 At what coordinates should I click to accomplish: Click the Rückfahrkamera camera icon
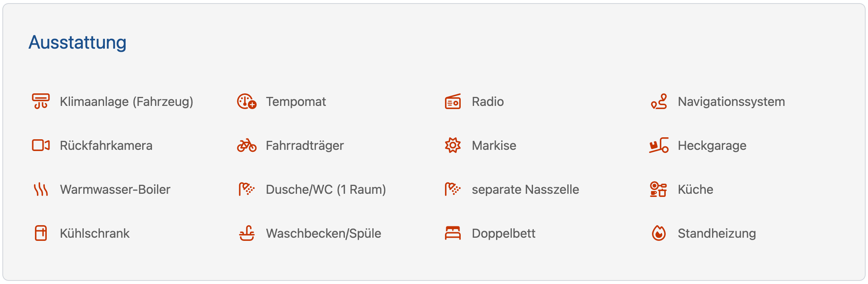41,146
